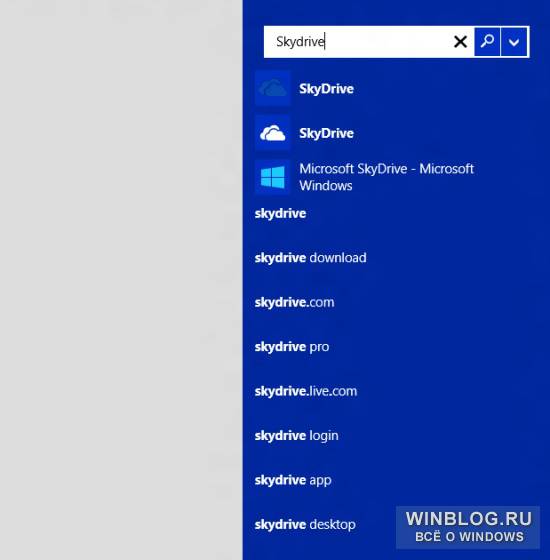Open the search scope dropdown arrow

514,42
